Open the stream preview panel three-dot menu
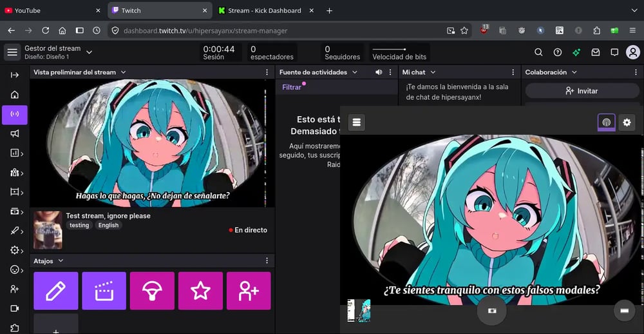Image resolution: width=644 pixels, height=334 pixels. pyautogui.click(x=267, y=72)
